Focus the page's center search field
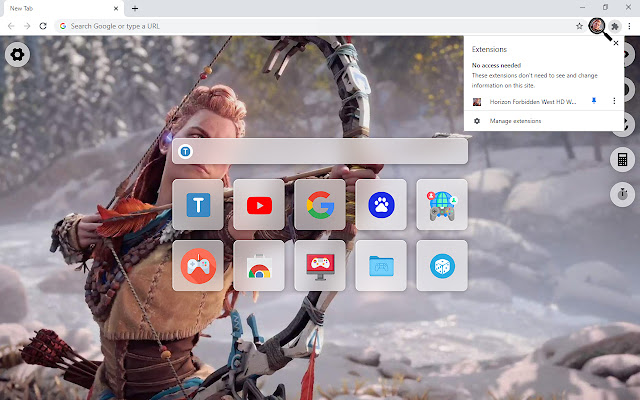 (320, 151)
